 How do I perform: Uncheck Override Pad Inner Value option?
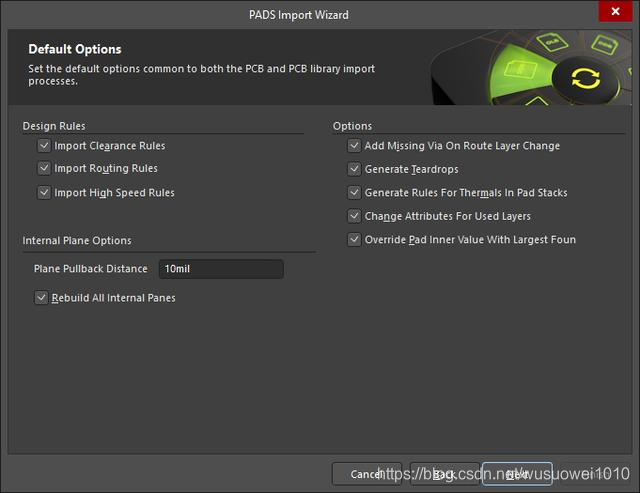pos(354,240)
